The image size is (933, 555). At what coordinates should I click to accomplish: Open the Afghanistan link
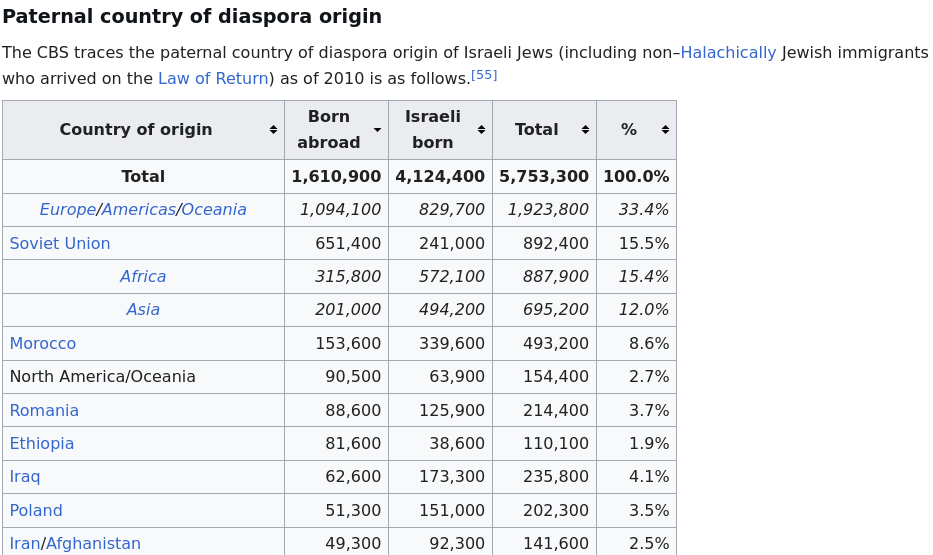click(x=93, y=544)
